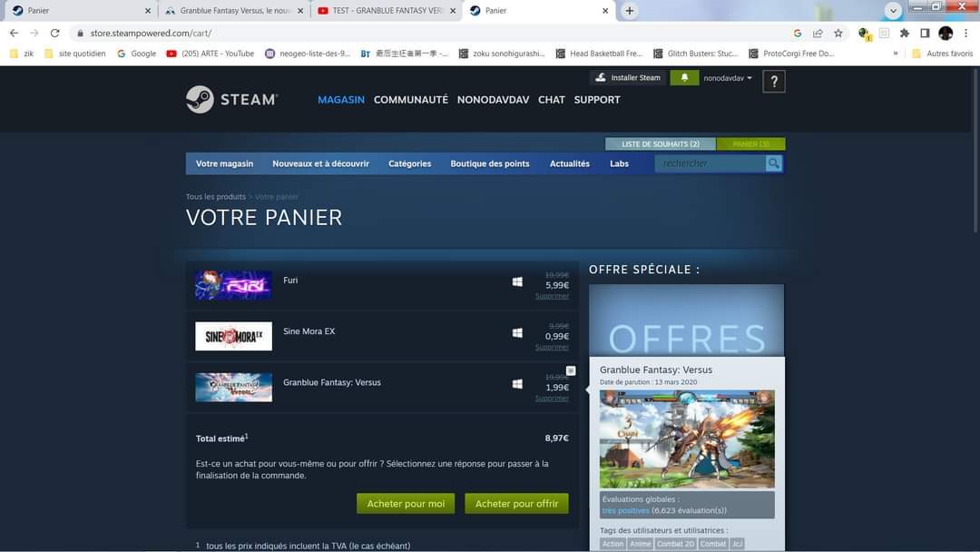Click the share page icon in address bar
The height and width of the screenshot is (552, 980).
[818, 33]
